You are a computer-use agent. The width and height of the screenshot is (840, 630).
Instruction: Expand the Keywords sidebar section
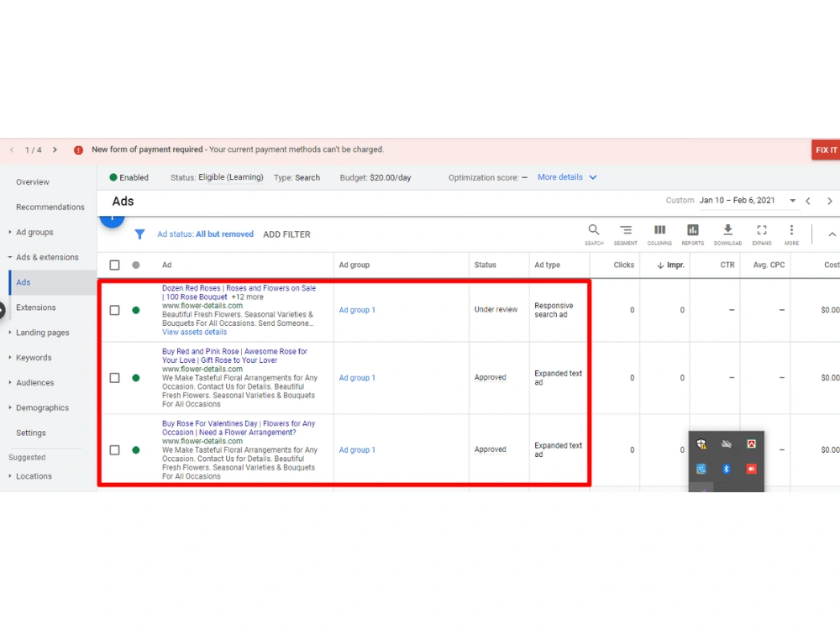click(10, 357)
